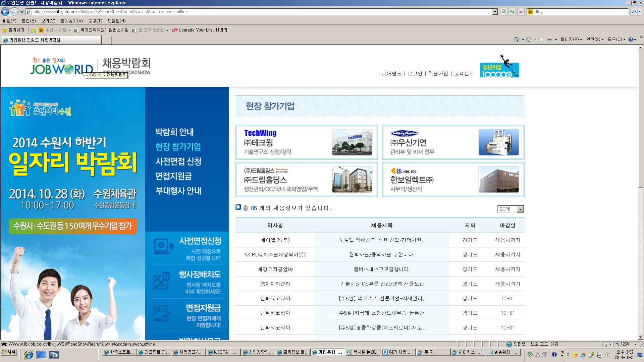This screenshot has width=644, height=362.
Task: Click the green Refresh arrows icon
Action: 512,12
